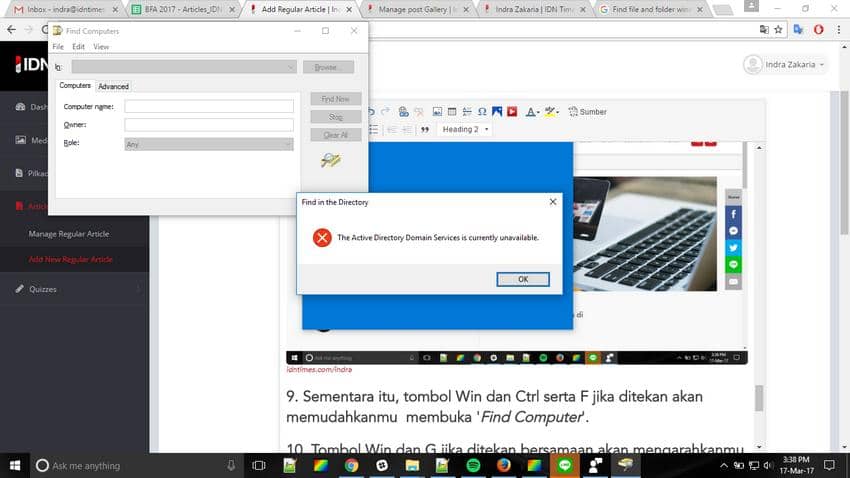Click the Facebook share icon on the article
Screen dimensions: 850x478
click(x=734, y=214)
